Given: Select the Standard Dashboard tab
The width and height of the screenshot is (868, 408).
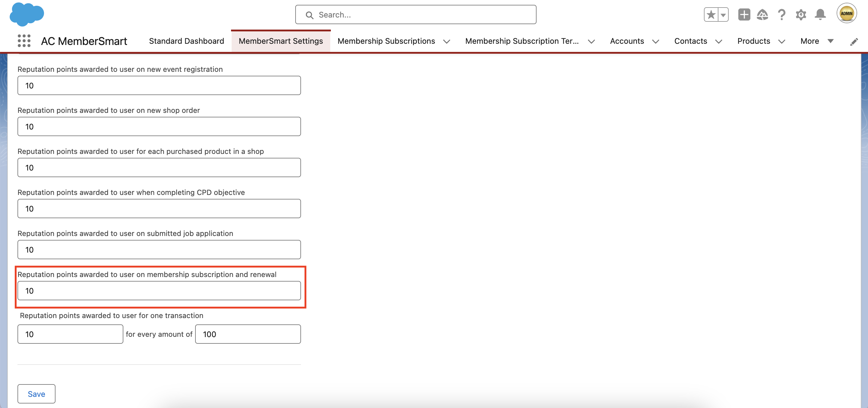Looking at the screenshot, I should click(187, 40).
